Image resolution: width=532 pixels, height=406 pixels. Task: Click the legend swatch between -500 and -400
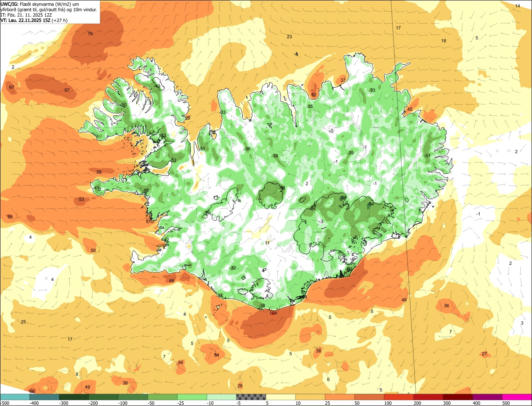tap(15, 397)
